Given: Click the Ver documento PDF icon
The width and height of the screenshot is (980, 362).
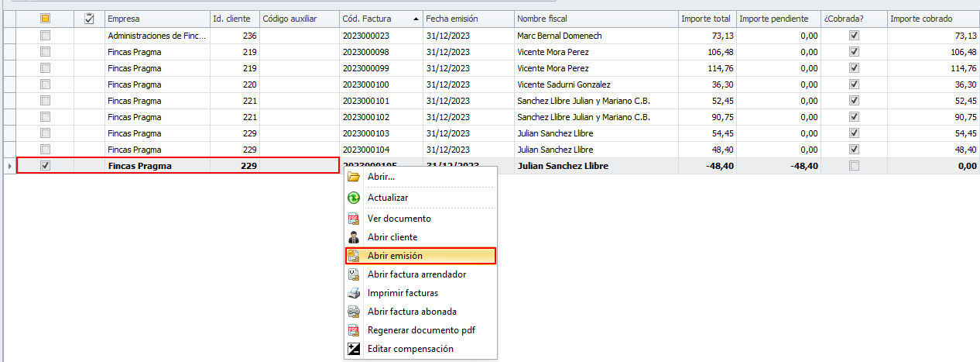Looking at the screenshot, I should (354, 219).
